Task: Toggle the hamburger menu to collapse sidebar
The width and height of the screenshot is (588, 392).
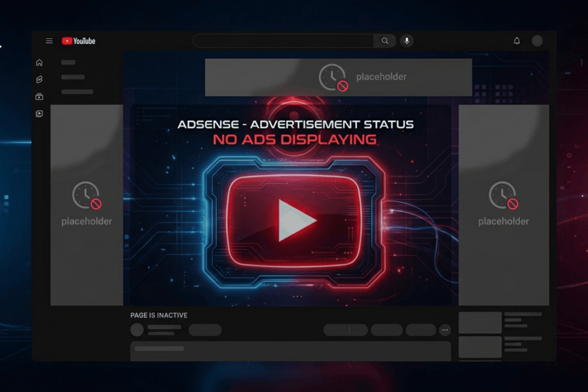Action: (x=49, y=41)
